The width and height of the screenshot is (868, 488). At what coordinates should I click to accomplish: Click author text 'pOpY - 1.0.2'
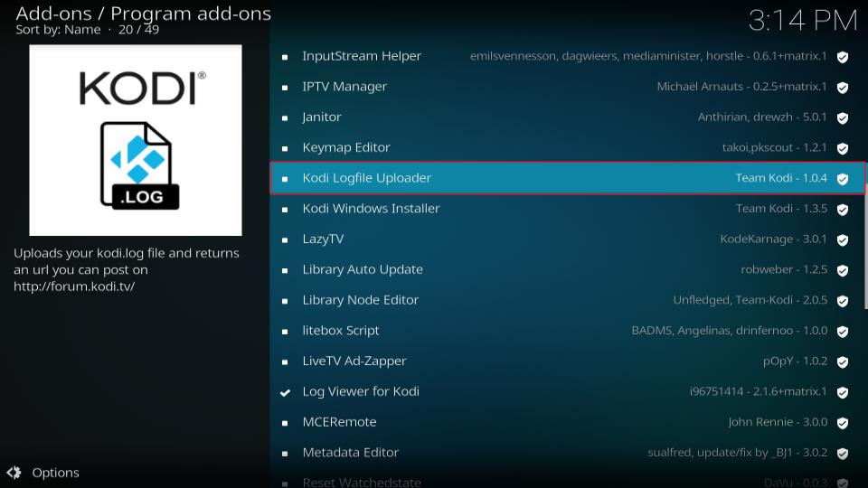tap(795, 361)
